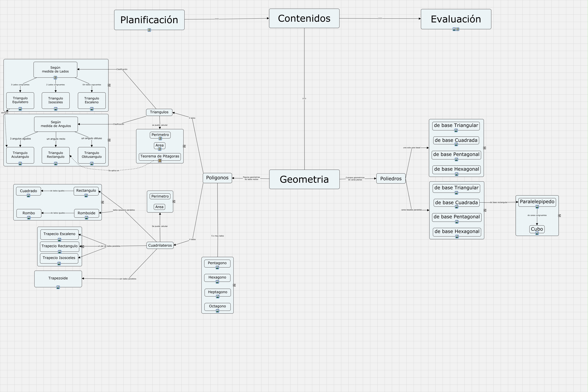Click the image icon beneath the Cubo node

pos(537,233)
